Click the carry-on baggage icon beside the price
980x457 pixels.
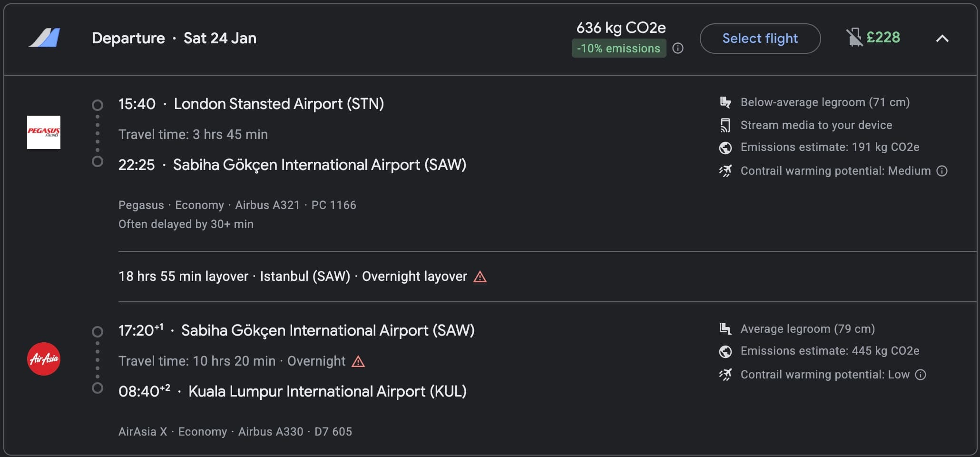pyautogui.click(x=854, y=37)
